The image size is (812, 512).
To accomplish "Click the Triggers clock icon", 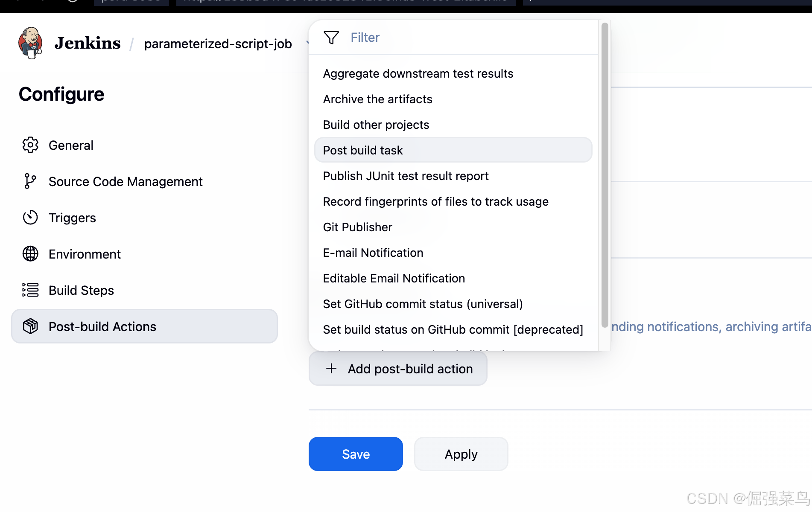I will click(x=30, y=218).
